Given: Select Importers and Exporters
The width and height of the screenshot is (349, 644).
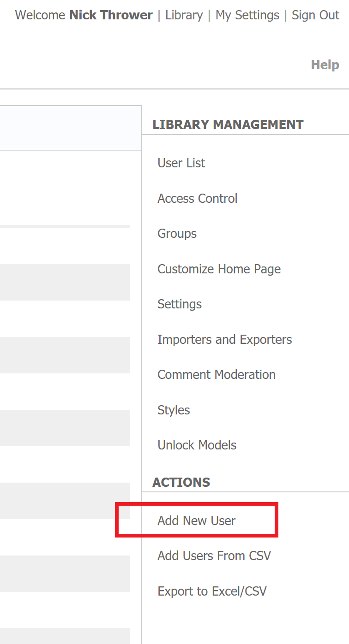Looking at the screenshot, I should 224,340.
